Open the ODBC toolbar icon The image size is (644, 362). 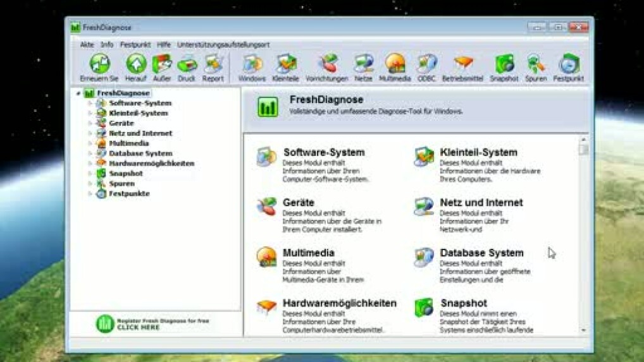[426, 64]
